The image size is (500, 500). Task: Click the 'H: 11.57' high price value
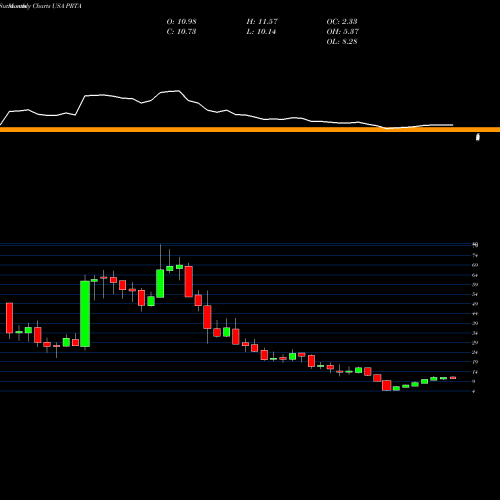pyautogui.click(x=262, y=22)
